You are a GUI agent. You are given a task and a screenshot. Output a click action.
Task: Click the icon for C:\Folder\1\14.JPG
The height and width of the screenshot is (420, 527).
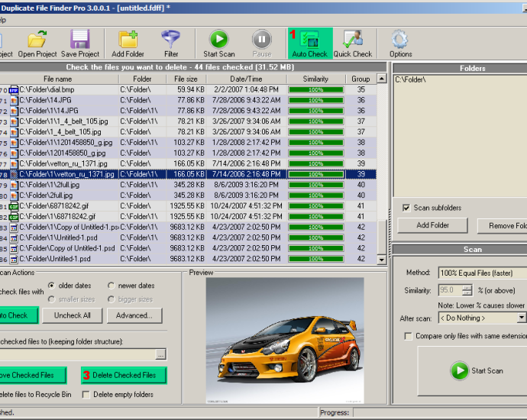[x=14, y=111]
